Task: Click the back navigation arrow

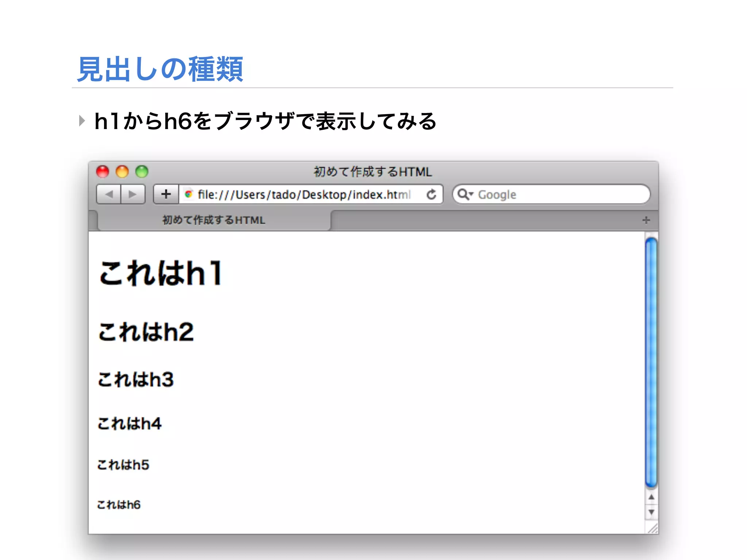Action: (109, 194)
